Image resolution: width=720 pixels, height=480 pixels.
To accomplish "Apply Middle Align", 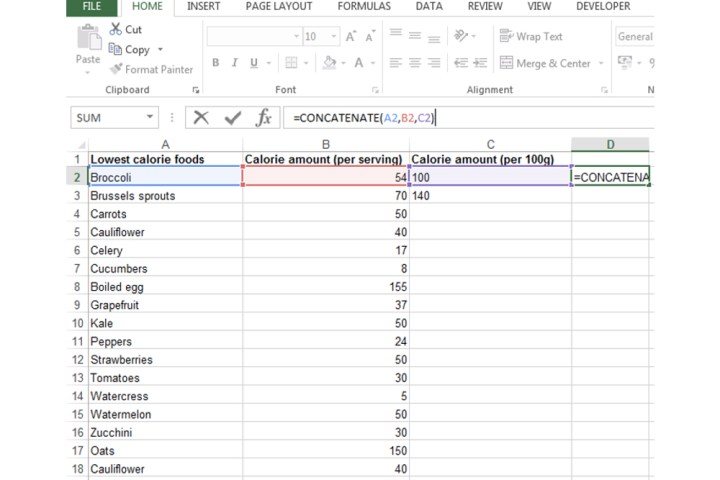I will point(415,35).
